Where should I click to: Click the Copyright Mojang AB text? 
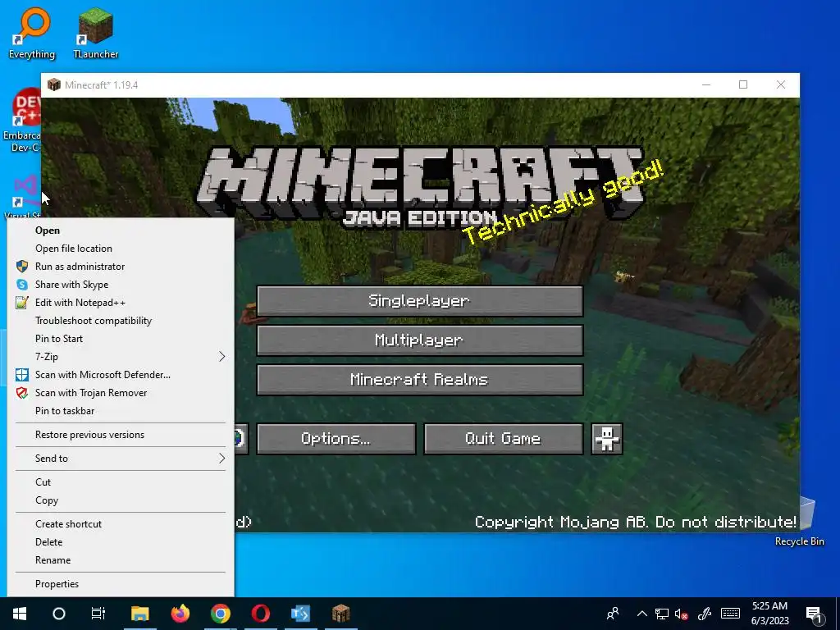(636, 522)
